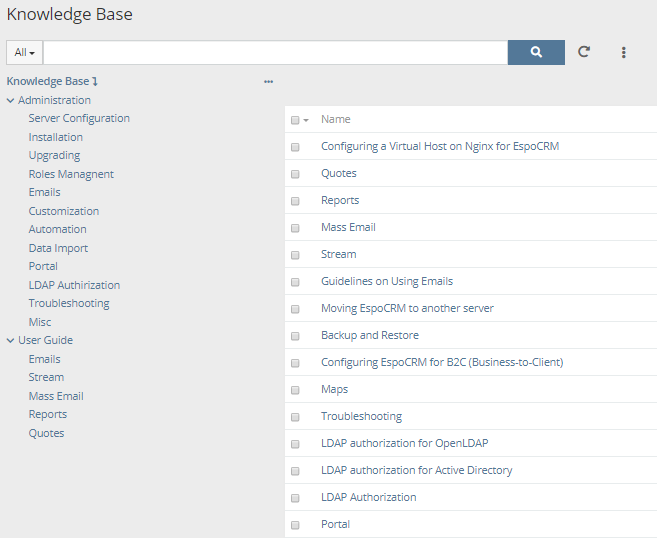The image size is (657, 538).
Task: Open the Troubleshooting article link
Action: (x=361, y=416)
